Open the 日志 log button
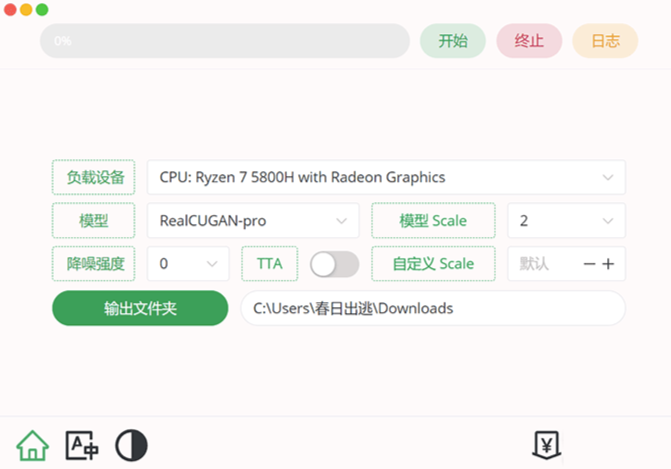 [605, 41]
